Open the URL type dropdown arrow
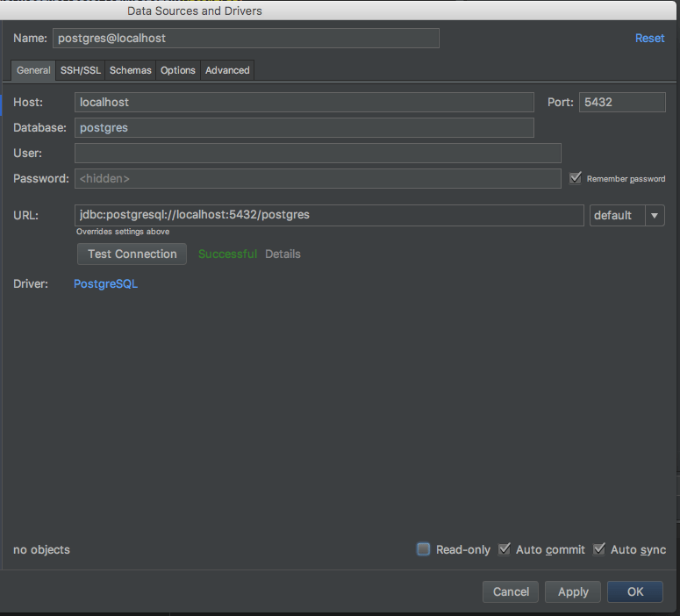Screen dimensions: 680x616 tap(655, 215)
